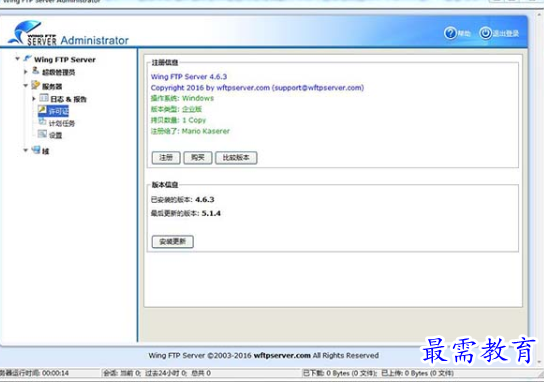Click the 操作系统: Windows line
Screen dimensions: 544x382
pyautogui.click(x=182, y=98)
